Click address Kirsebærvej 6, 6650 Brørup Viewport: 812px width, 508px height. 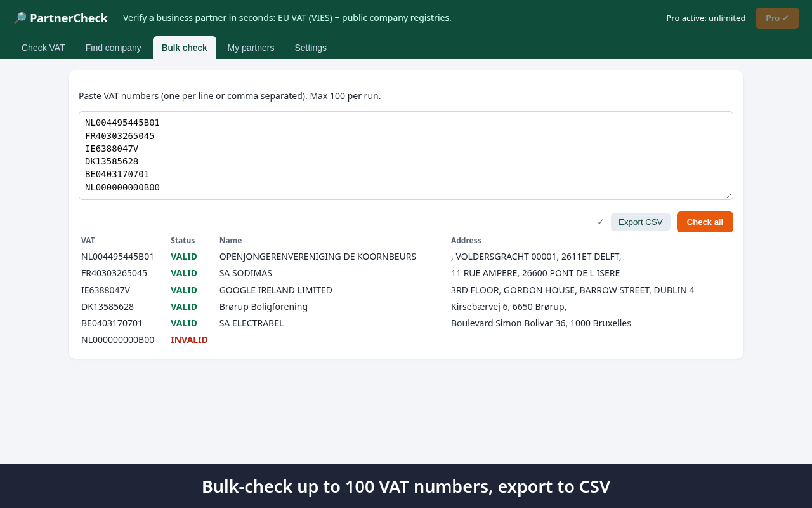coord(507,307)
